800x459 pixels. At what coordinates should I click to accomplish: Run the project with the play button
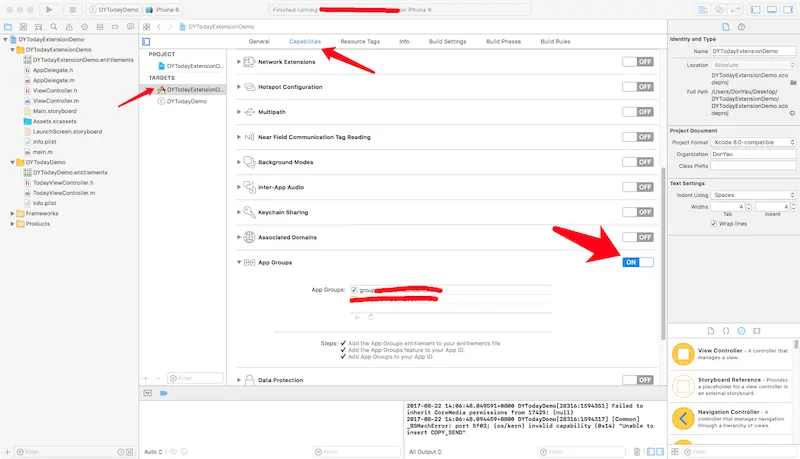coord(49,10)
